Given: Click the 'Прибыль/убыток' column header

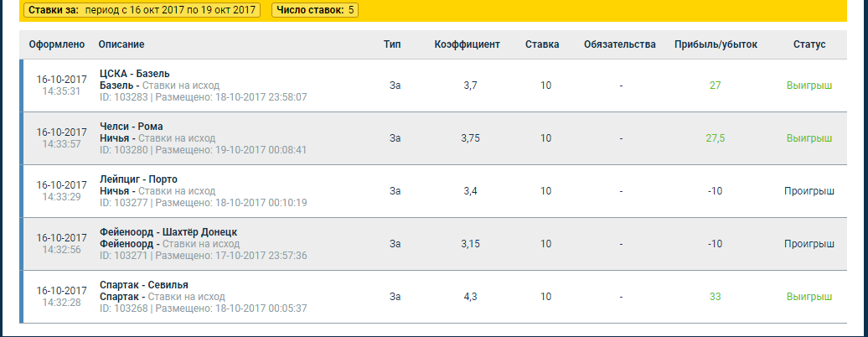Looking at the screenshot, I should [716, 44].
